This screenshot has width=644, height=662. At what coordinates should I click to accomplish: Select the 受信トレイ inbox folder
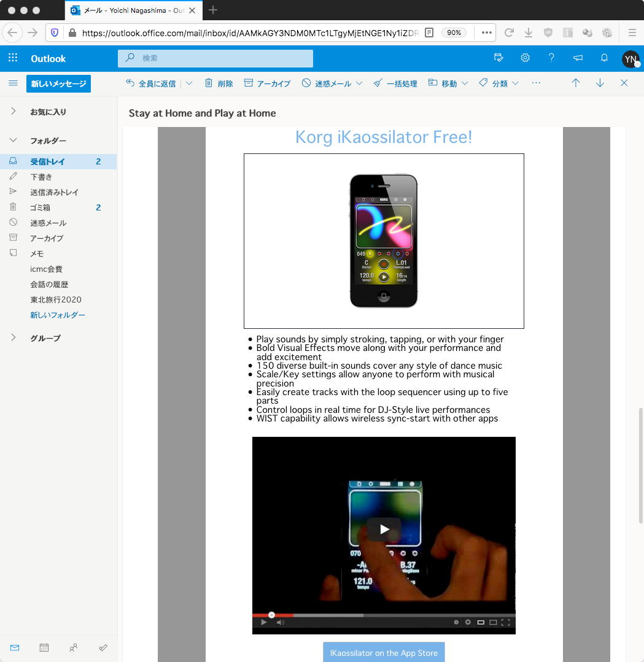click(58, 161)
